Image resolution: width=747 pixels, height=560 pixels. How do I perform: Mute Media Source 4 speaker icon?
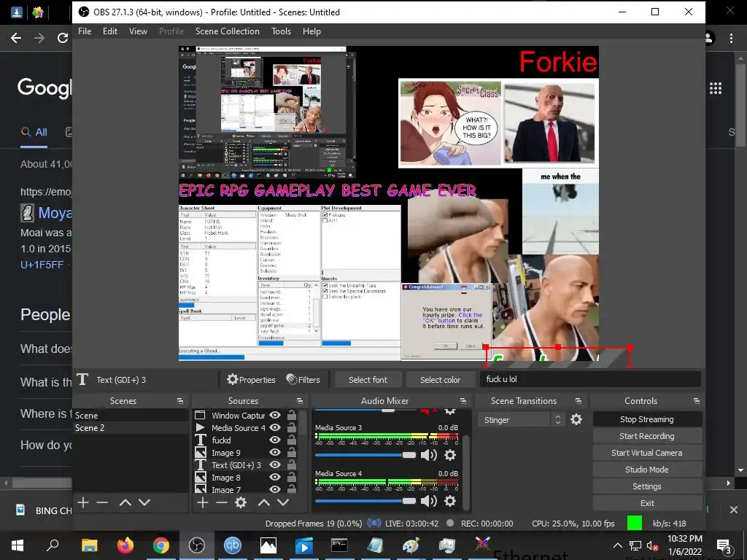pyautogui.click(x=429, y=501)
